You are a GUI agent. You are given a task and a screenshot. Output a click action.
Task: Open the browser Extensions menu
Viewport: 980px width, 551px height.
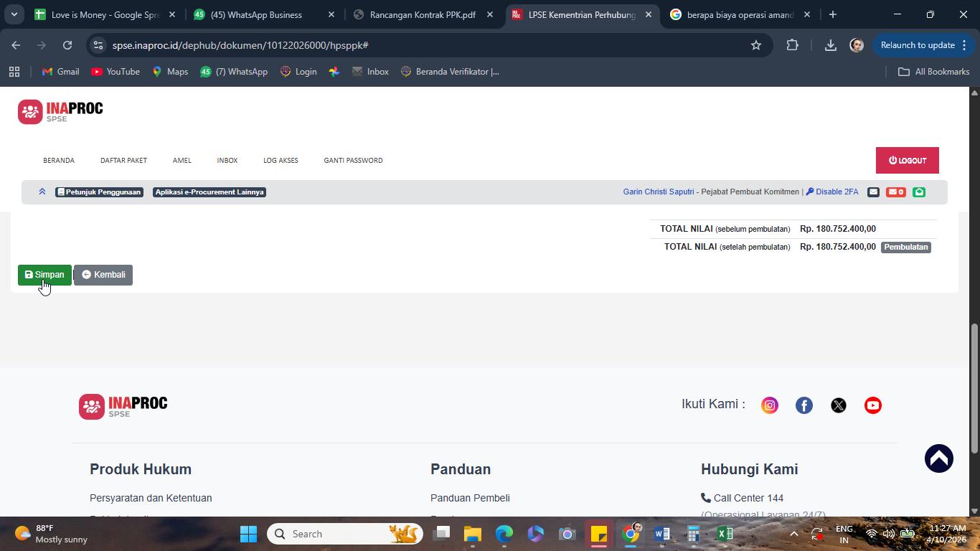pyautogui.click(x=793, y=45)
